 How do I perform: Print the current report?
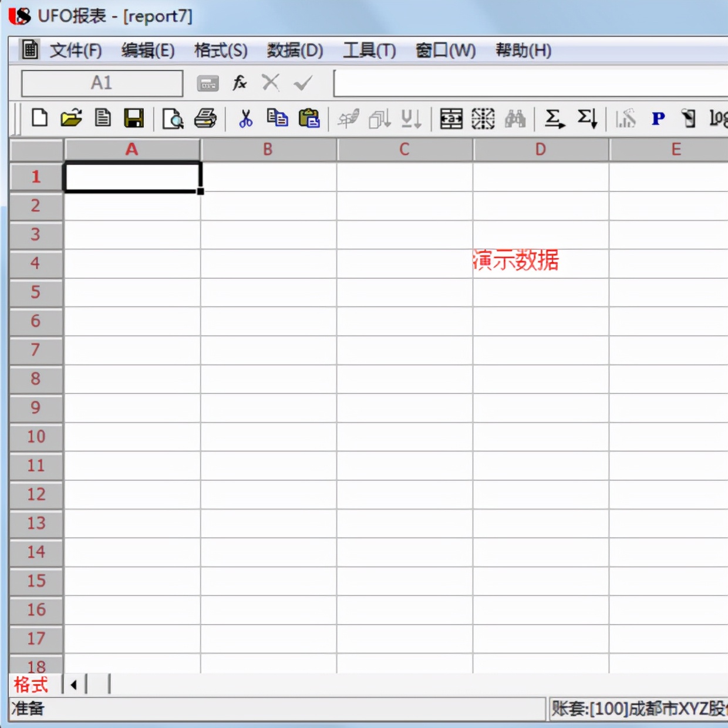tap(206, 118)
